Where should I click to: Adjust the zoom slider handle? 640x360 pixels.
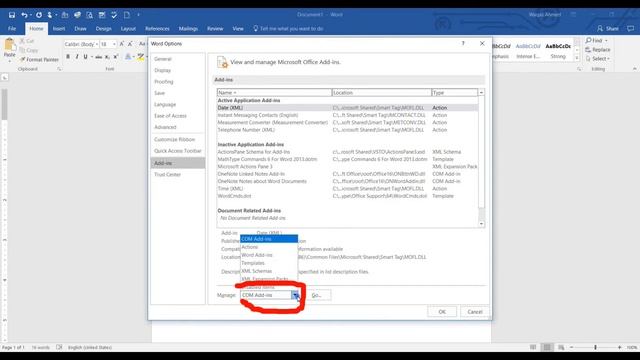(x=596, y=347)
